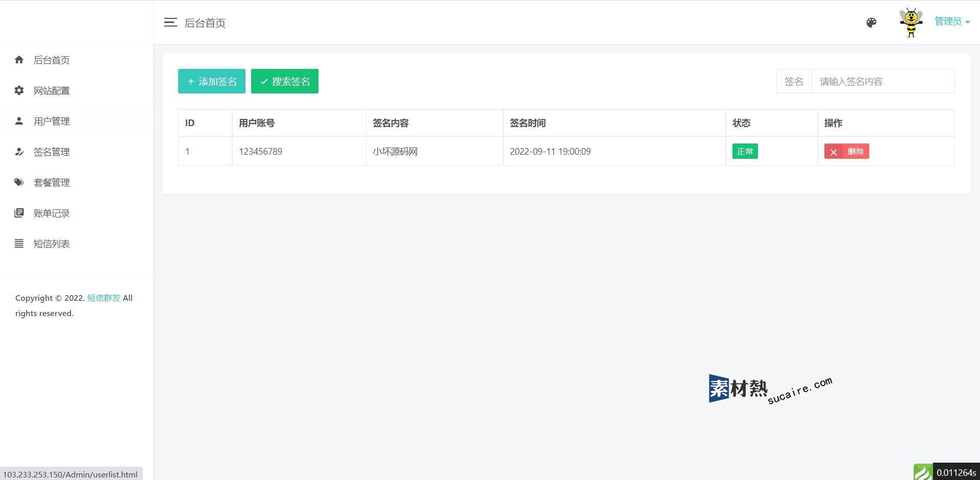The height and width of the screenshot is (480, 980).
Task: Click the home icon beside 后台首页
Action: (x=19, y=60)
